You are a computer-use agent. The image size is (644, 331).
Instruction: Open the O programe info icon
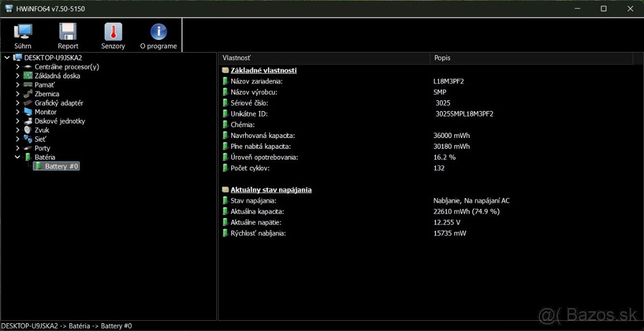pyautogui.click(x=158, y=32)
